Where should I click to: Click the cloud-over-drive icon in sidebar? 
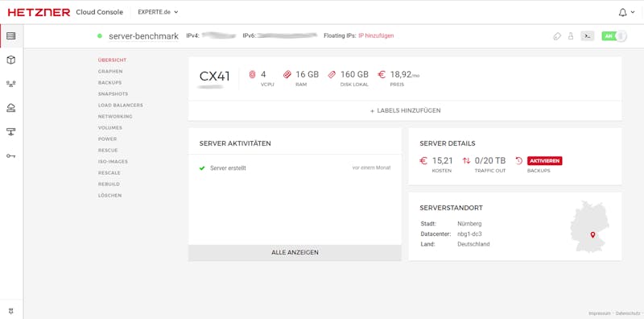click(11, 108)
